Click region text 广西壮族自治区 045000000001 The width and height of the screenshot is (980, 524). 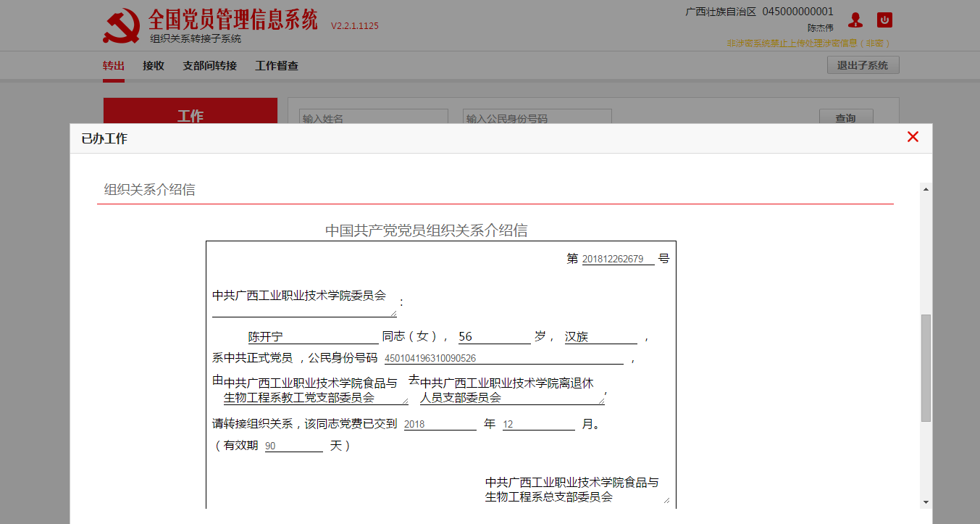[x=759, y=12]
